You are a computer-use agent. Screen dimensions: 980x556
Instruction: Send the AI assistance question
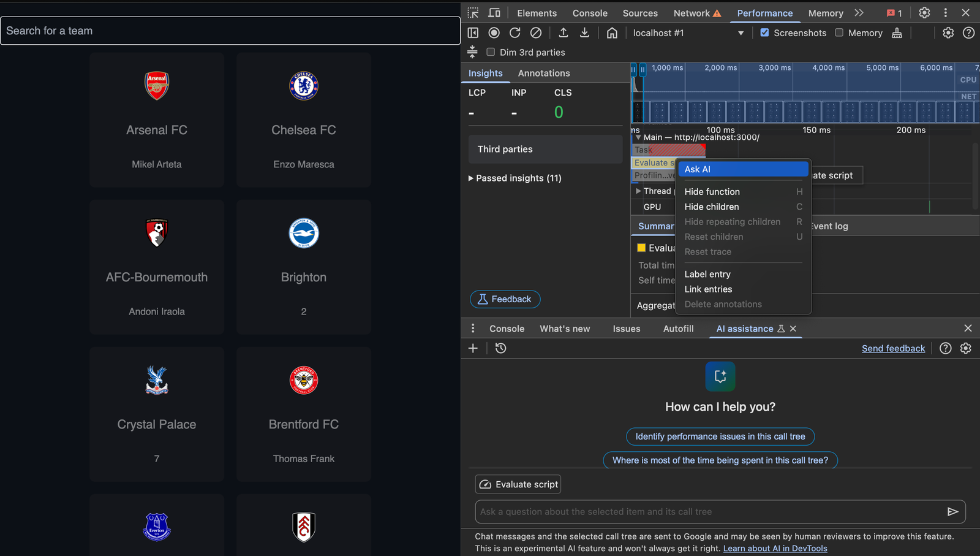(952, 511)
